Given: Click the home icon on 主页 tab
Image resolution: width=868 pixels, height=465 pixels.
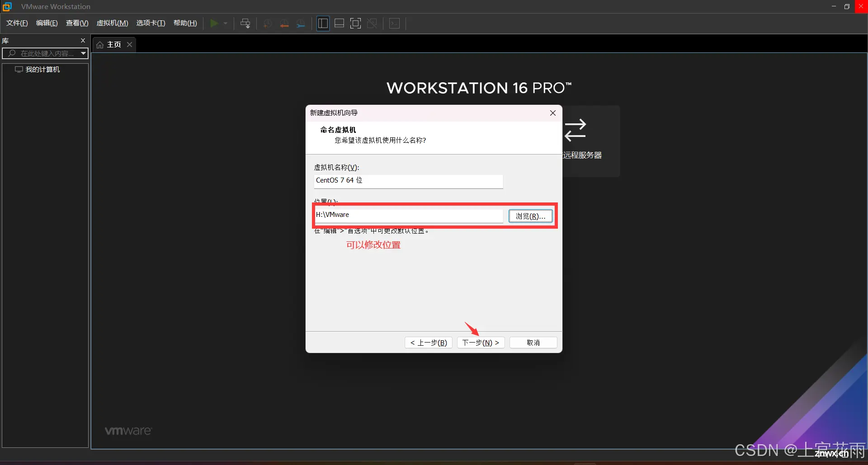Looking at the screenshot, I should point(100,45).
